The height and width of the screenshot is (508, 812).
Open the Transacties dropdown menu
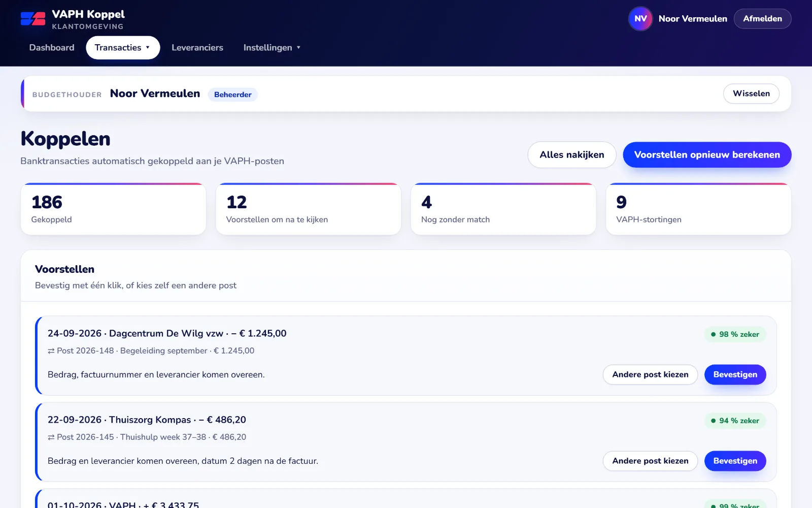123,48
